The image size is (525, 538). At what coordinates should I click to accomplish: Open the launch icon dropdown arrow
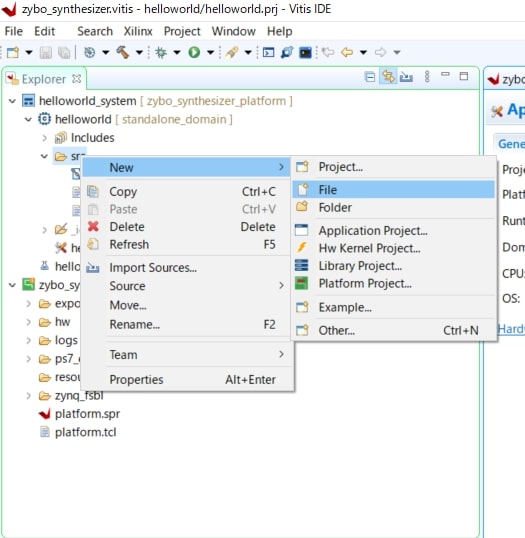(248, 52)
